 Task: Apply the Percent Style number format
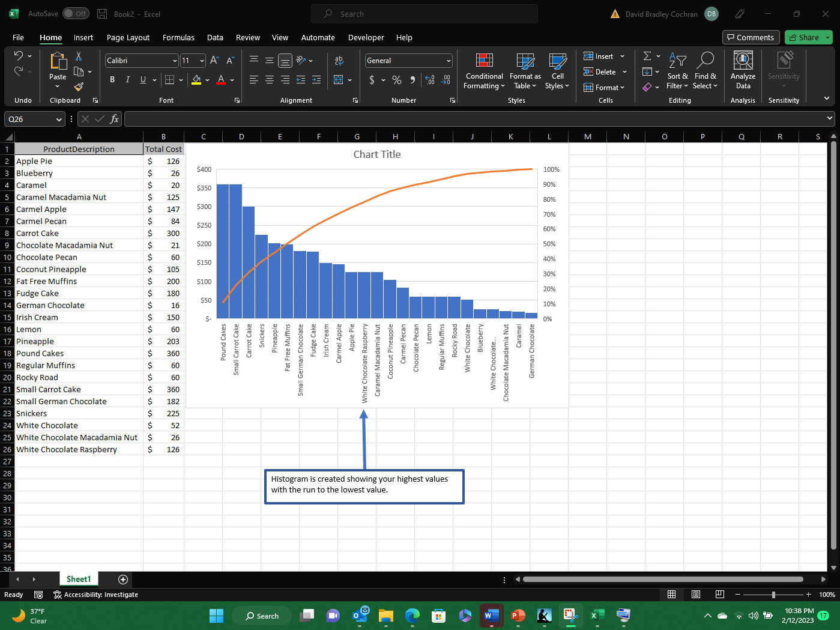pos(396,79)
